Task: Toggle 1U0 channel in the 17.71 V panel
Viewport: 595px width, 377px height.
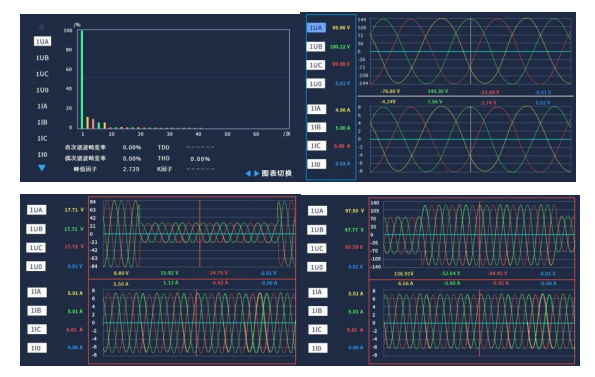Action: click(36, 266)
